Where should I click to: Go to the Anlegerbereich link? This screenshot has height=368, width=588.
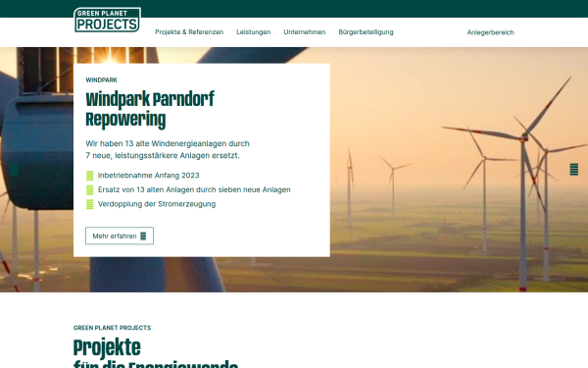(491, 32)
